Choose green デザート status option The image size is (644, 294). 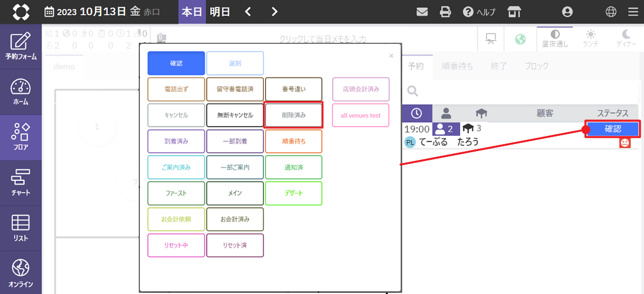[293, 193]
